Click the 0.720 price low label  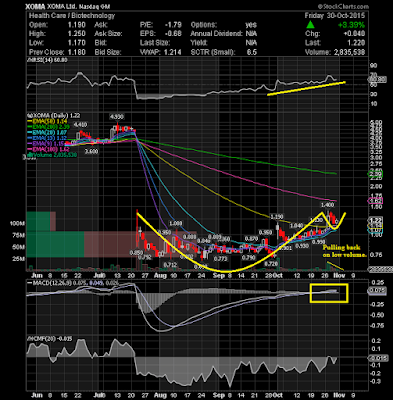(x=271, y=263)
